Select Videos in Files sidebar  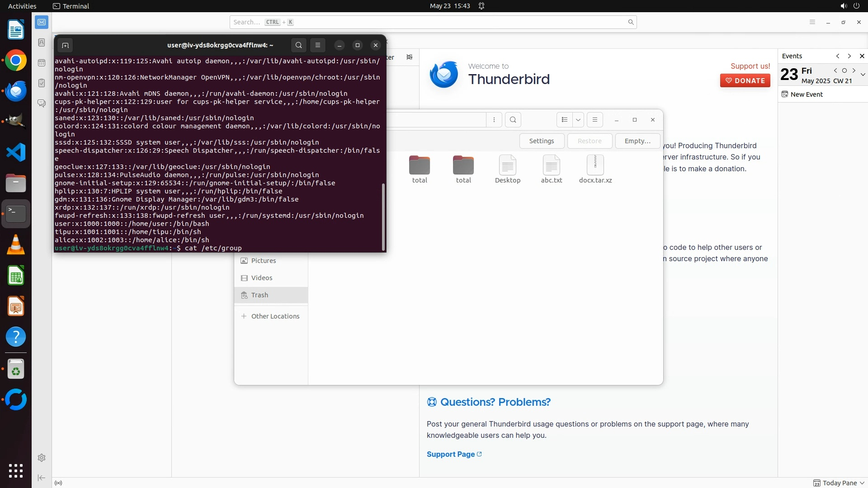pos(261,278)
